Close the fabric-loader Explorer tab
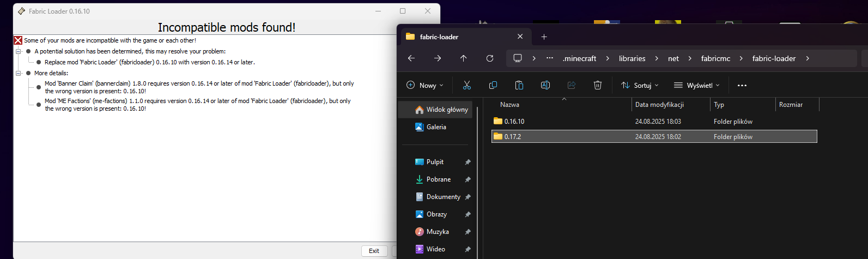This screenshot has height=259, width=868. (x=520, y=37)
